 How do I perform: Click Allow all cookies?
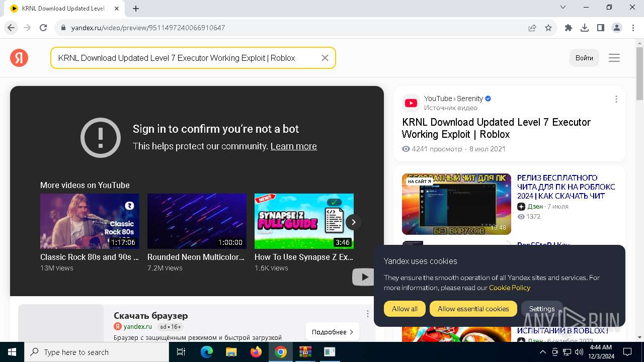[x=405, y=309]
